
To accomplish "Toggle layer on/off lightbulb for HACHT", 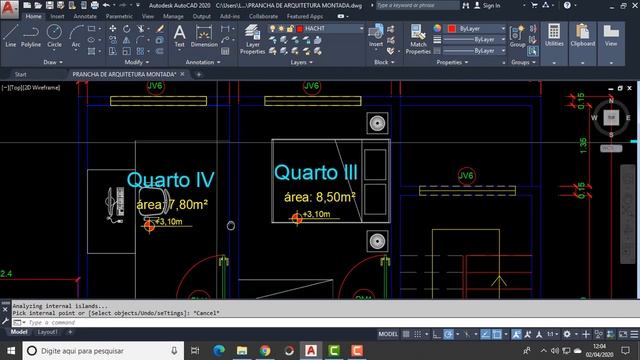I will point(272,29).
